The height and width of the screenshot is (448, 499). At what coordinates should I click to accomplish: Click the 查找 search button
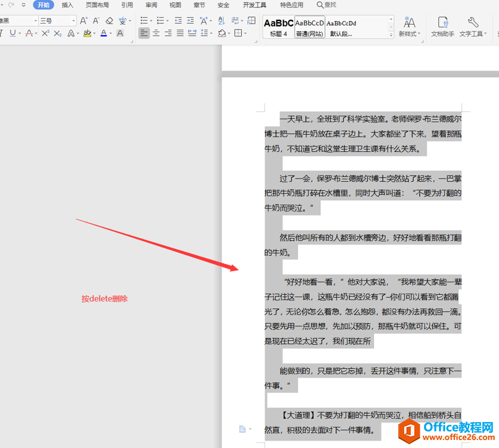[x=326, y=5]
